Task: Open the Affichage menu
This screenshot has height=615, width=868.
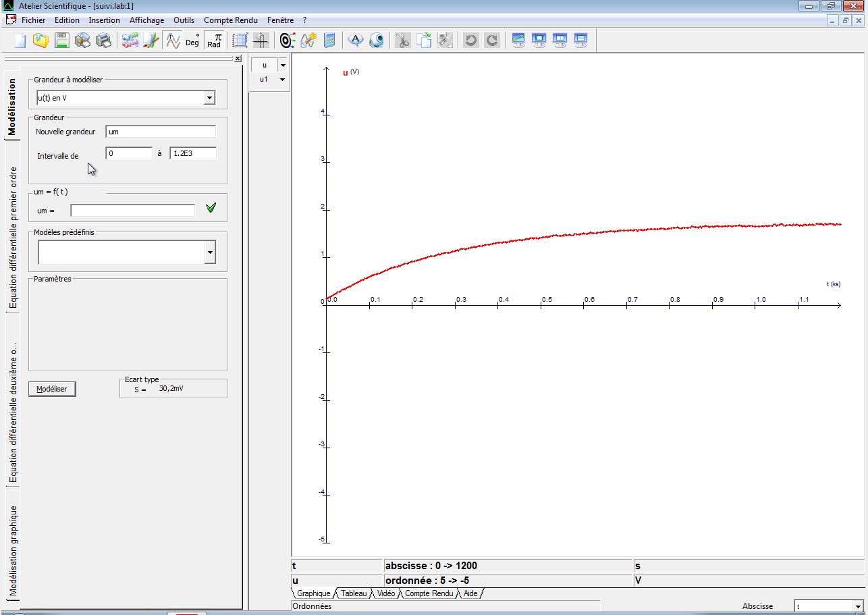Action: coord(147,20)
